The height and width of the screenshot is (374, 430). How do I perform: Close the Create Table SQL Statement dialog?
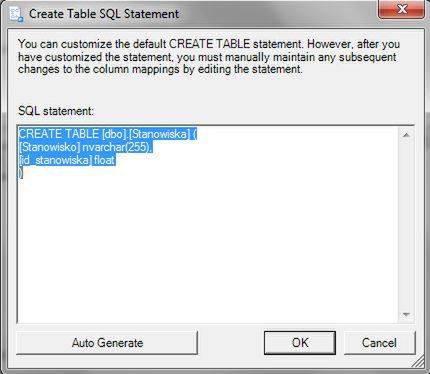click(x=402, y=9)
